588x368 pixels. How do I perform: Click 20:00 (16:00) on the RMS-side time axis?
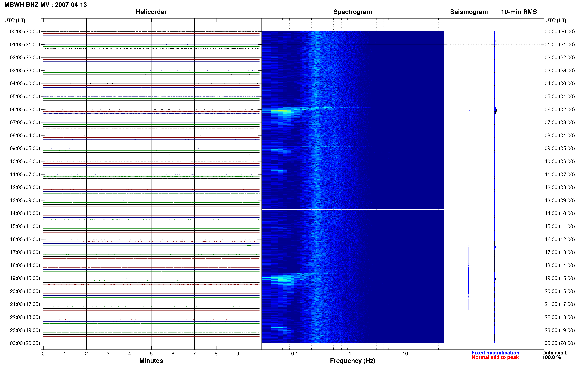click(x=560, y=291)
